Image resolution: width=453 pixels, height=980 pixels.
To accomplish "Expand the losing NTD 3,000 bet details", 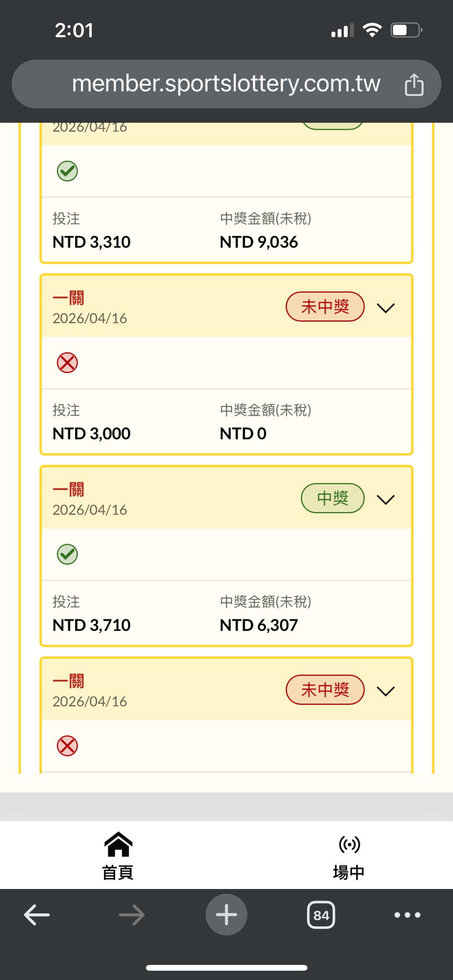I will pos(385,308).
